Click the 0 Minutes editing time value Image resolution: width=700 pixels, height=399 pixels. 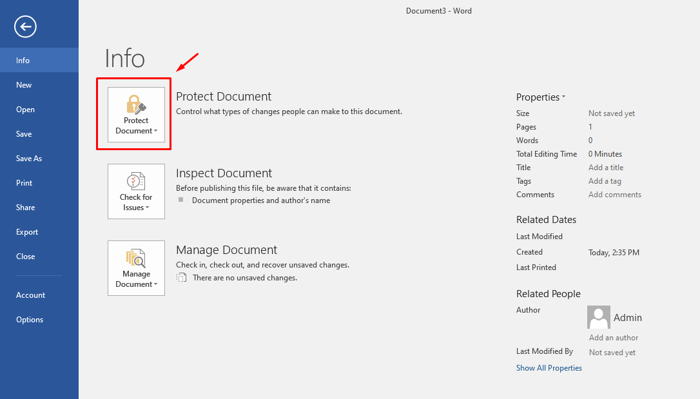pos(605,154)
